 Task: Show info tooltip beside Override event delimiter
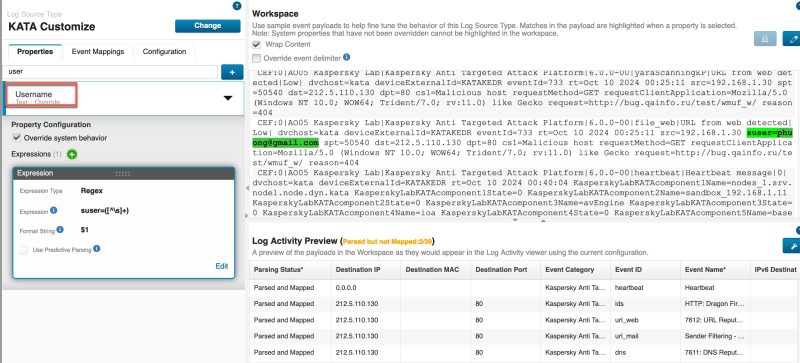coord(346,58)
